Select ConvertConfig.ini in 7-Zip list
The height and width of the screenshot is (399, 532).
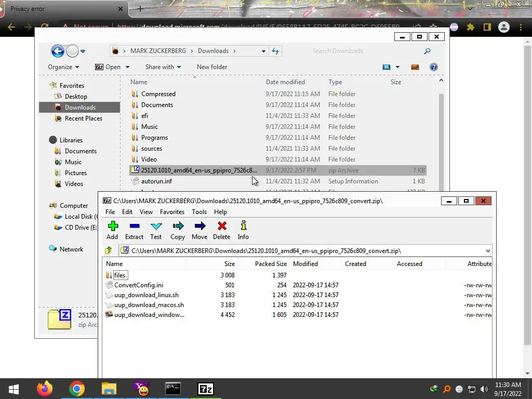click(x=138, y=285)
